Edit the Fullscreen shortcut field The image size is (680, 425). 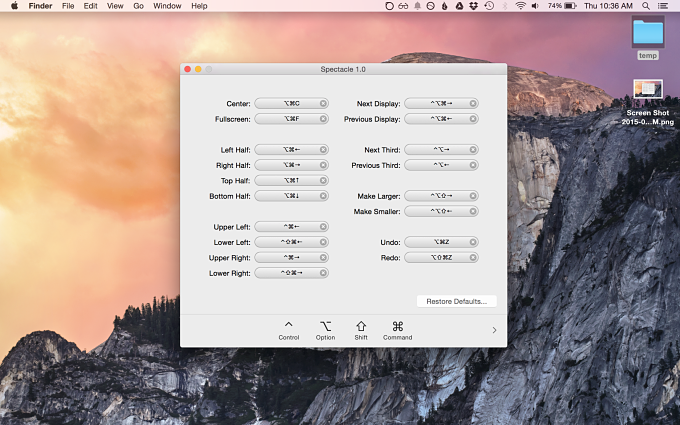point(291,119)
